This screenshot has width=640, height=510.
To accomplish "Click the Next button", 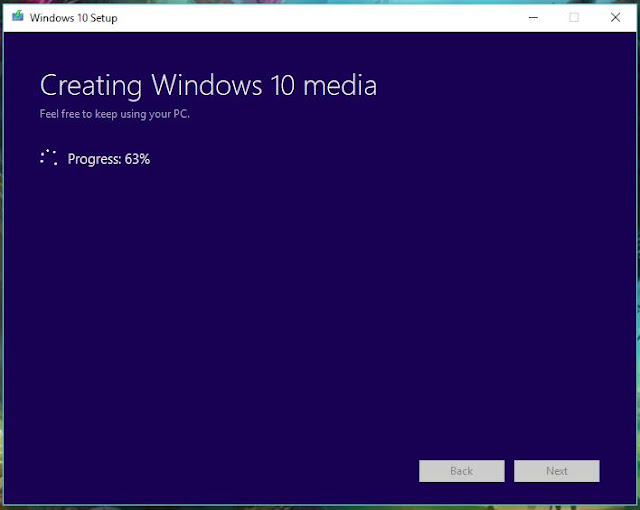I will (x=557, y=471).
